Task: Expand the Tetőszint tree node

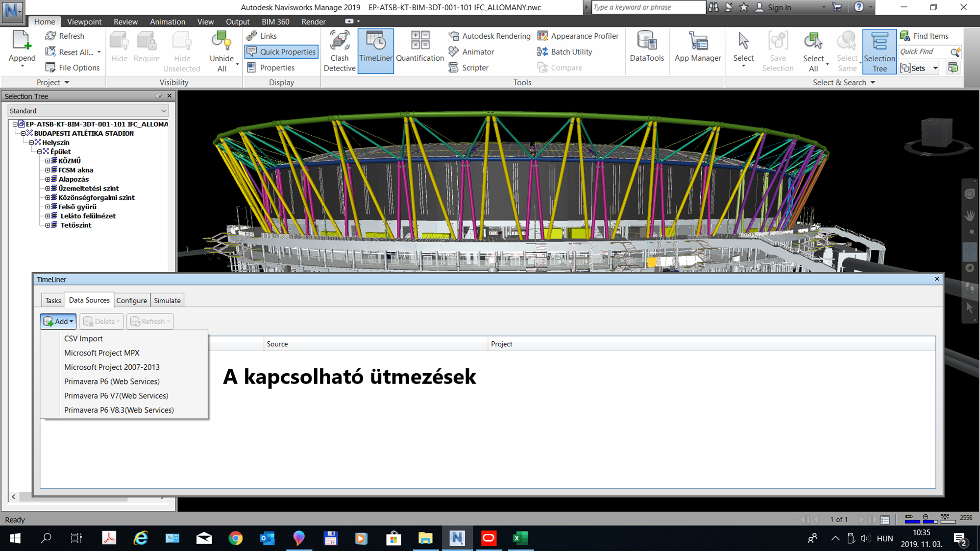Action: coord(48,225)
